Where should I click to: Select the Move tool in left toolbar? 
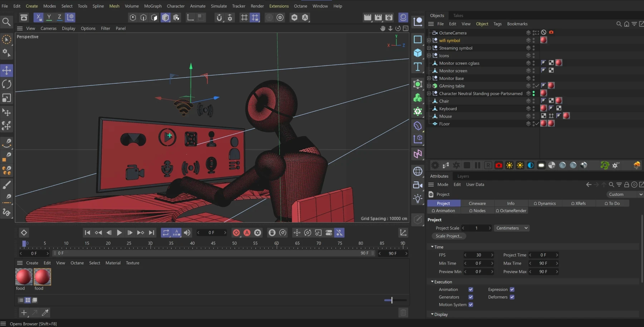tap(7, 70)
